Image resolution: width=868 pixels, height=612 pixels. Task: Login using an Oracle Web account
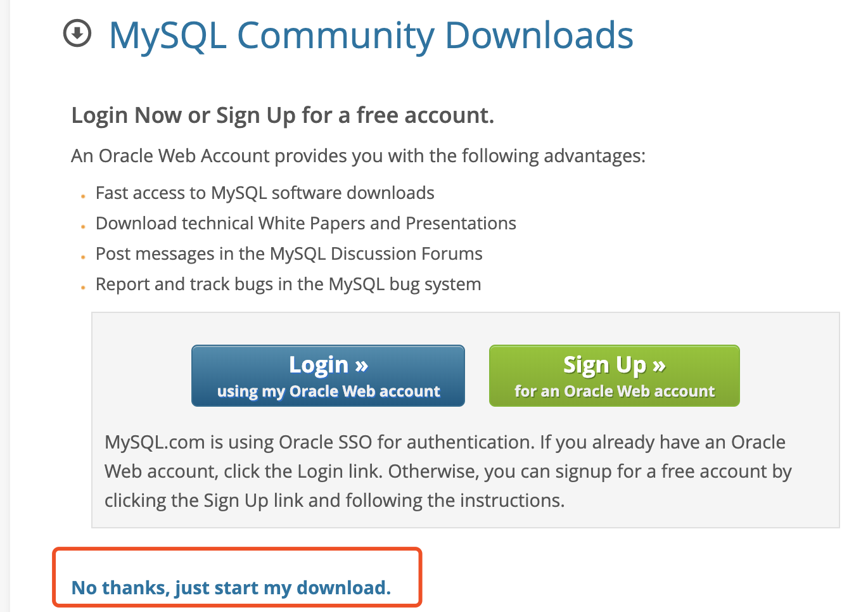coord(328,375)
